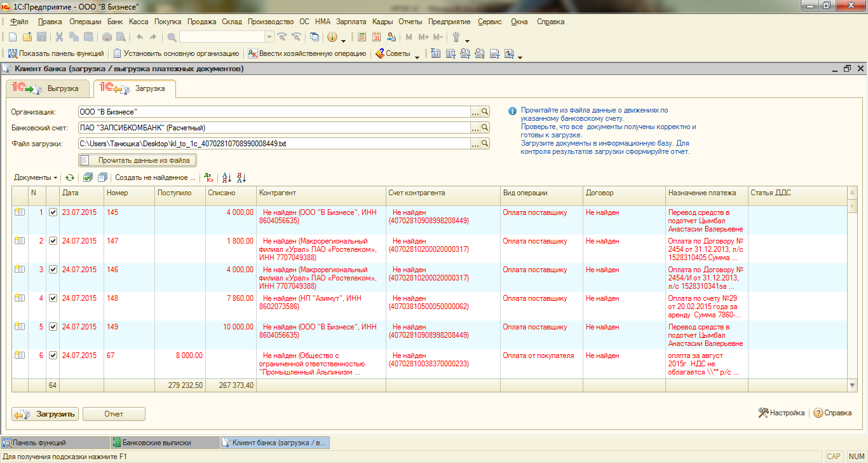Open the Банк menu
This screenshot has width=868, height=463.
(x=115, y=22)
